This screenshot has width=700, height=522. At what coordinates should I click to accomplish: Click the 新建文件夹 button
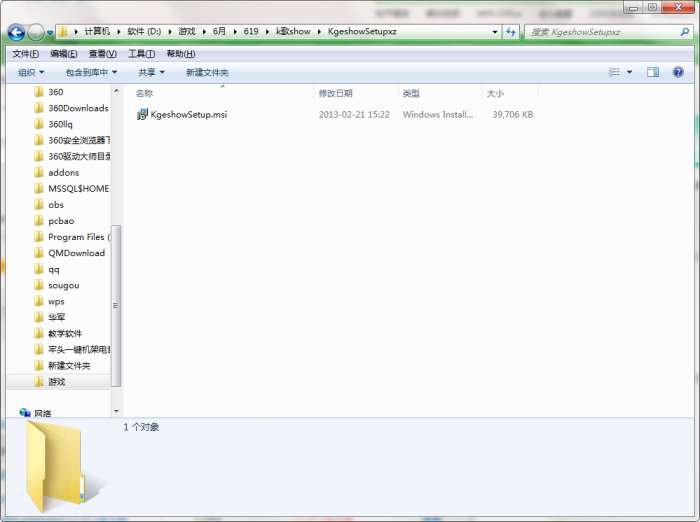[x=207, y=72]
